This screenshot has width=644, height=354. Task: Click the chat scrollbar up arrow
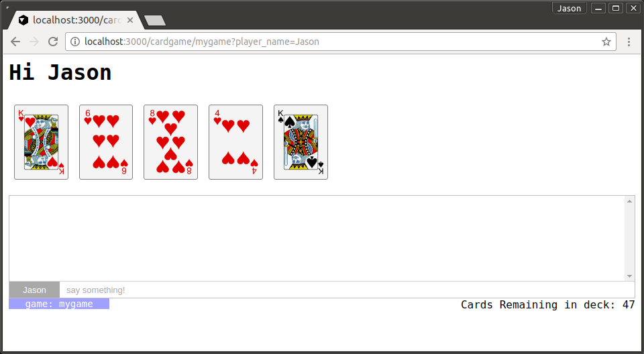pyautogui.click(x=629, y=201)
